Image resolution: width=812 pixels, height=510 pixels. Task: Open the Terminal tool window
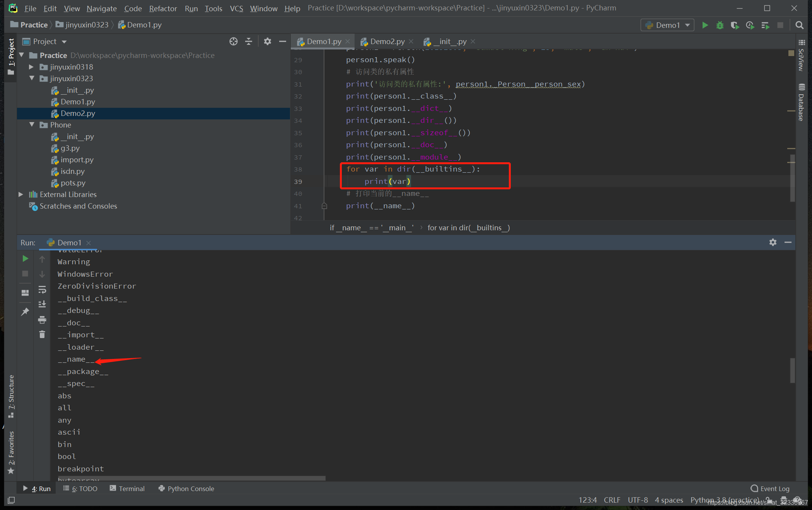point(127,488)
